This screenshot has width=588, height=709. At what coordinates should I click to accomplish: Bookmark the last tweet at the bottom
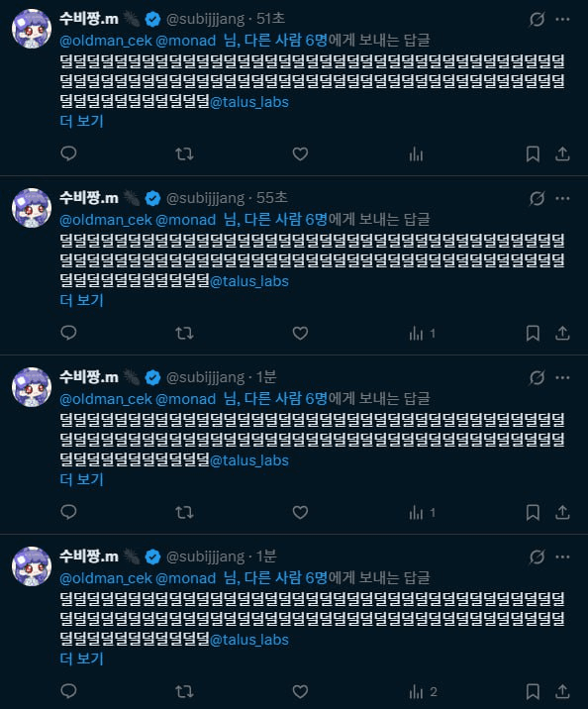pyautogui.click(x=533, y=691)
